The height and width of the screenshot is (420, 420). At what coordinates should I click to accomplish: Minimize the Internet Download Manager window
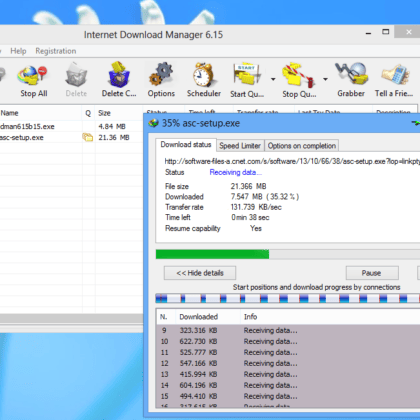[368, 33]
